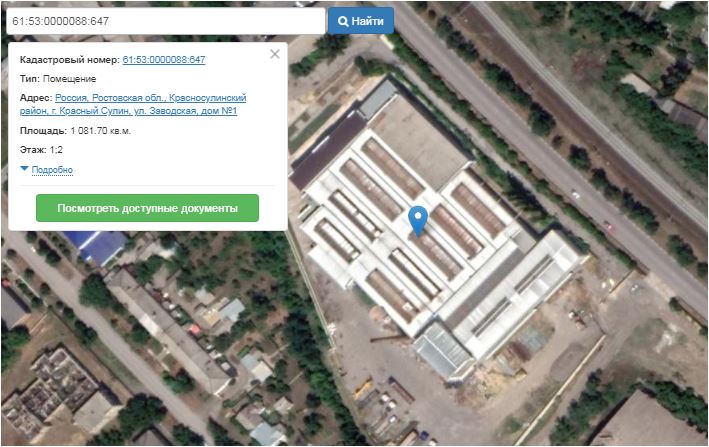The height and width of the screenshot is (447, 709).
Task: Click the Найти search button
Action: pos(361,21)
